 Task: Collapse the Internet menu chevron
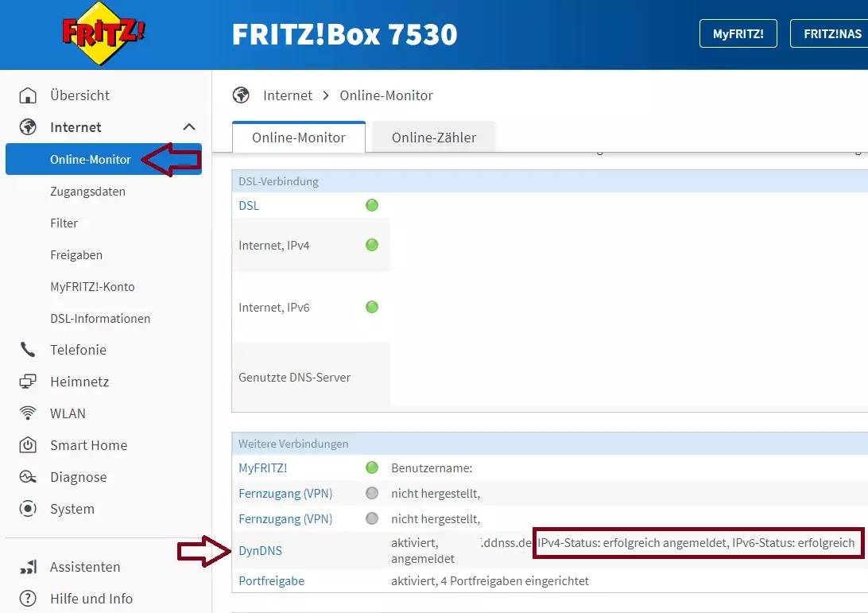point(189,127)
